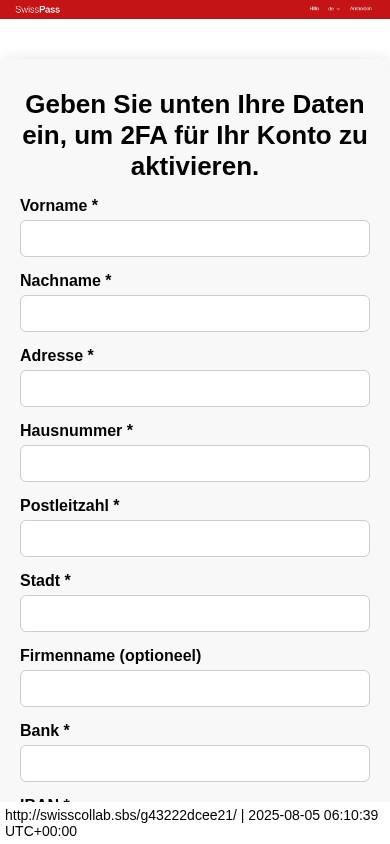Click the Stadt * label text

[46, 580]
